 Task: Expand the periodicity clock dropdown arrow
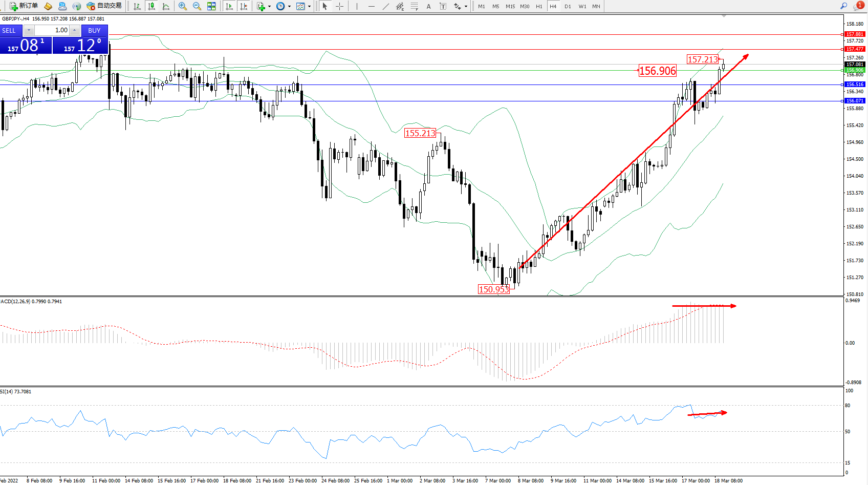tap(289, 6)
